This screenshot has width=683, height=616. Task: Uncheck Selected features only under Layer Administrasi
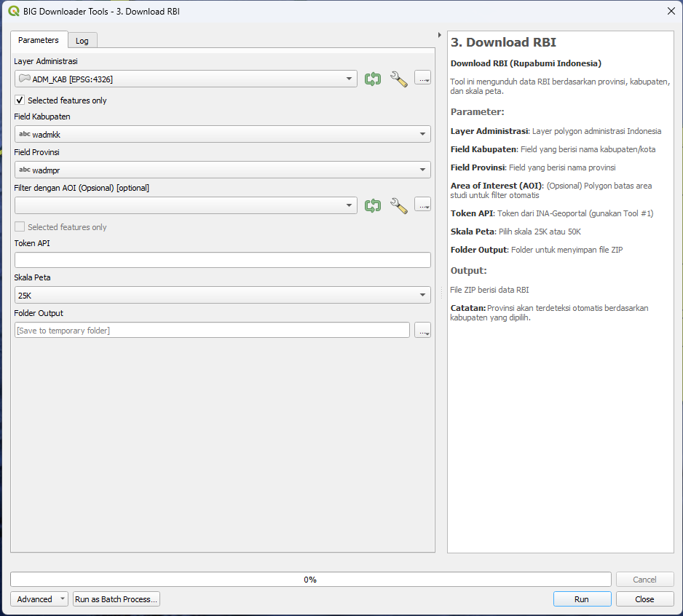18,100
